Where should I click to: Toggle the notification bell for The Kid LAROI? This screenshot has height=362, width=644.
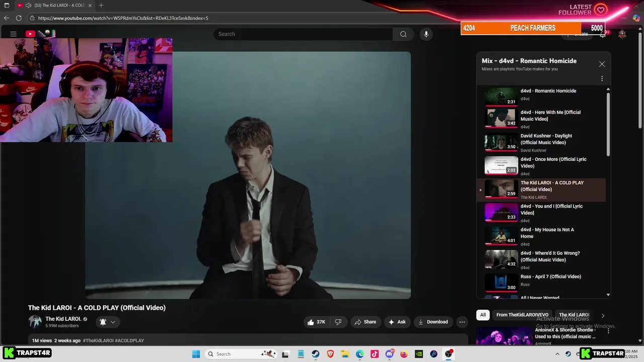[103, 322]
